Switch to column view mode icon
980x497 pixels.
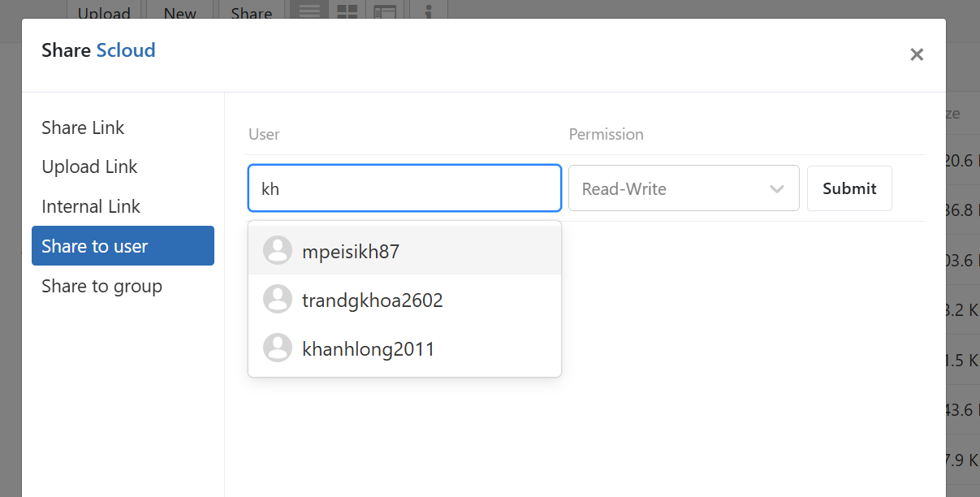(385, 11)
